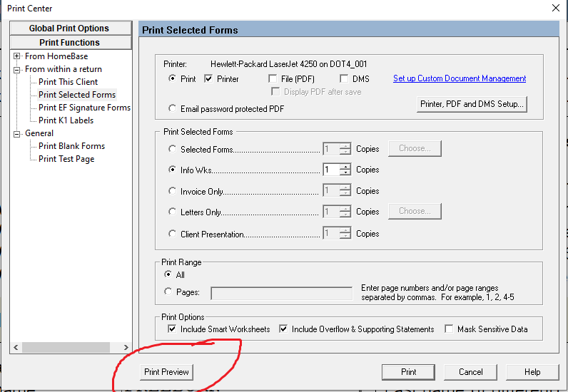Select the Pages print range option
This screenshot has width=568, height=392.
pos(168,292)
